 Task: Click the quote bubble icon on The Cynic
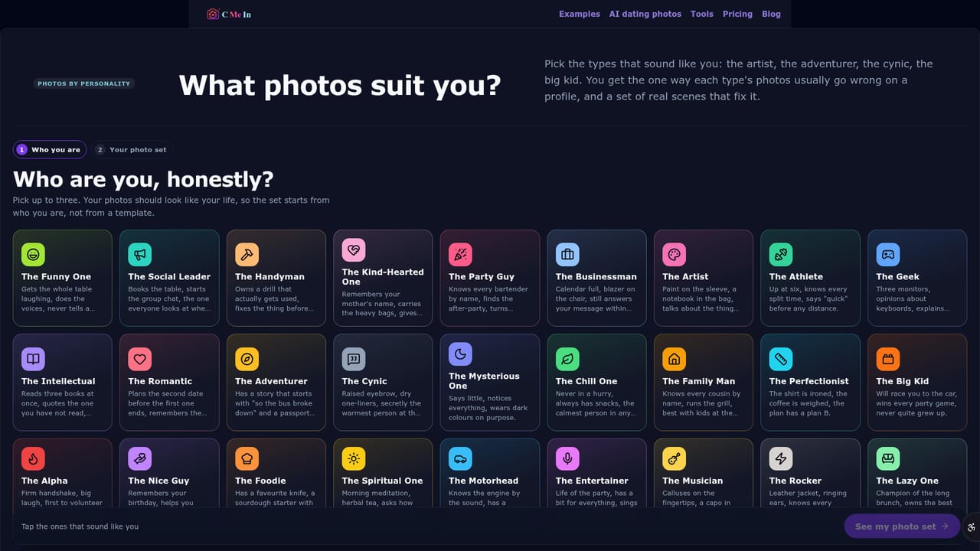[x=354, y=359]
